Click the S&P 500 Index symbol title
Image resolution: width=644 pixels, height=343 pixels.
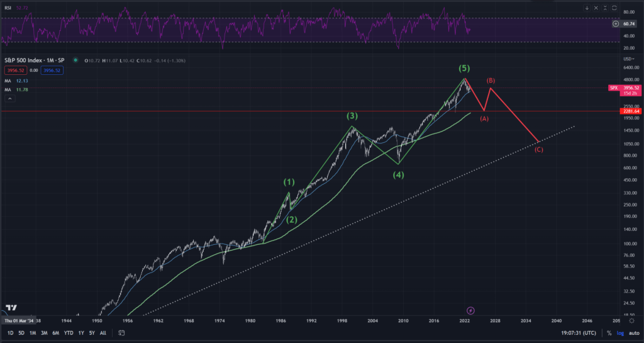(35, 60)
